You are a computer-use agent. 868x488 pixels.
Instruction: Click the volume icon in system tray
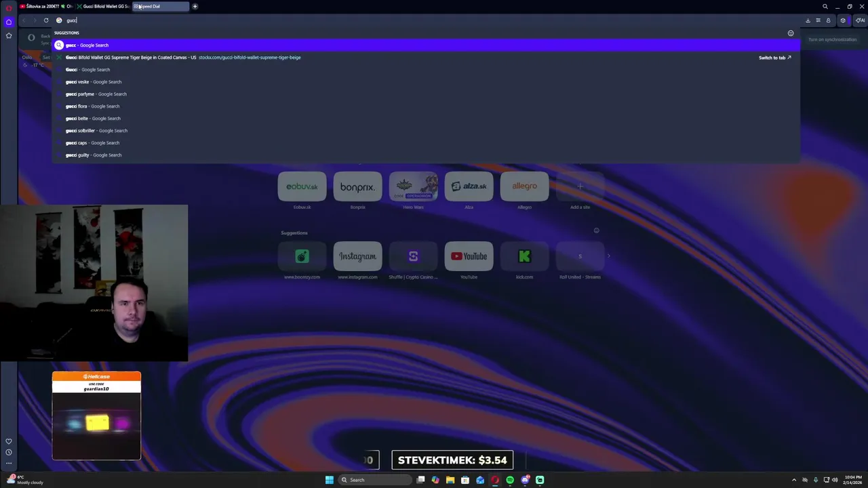coord(835,480)
